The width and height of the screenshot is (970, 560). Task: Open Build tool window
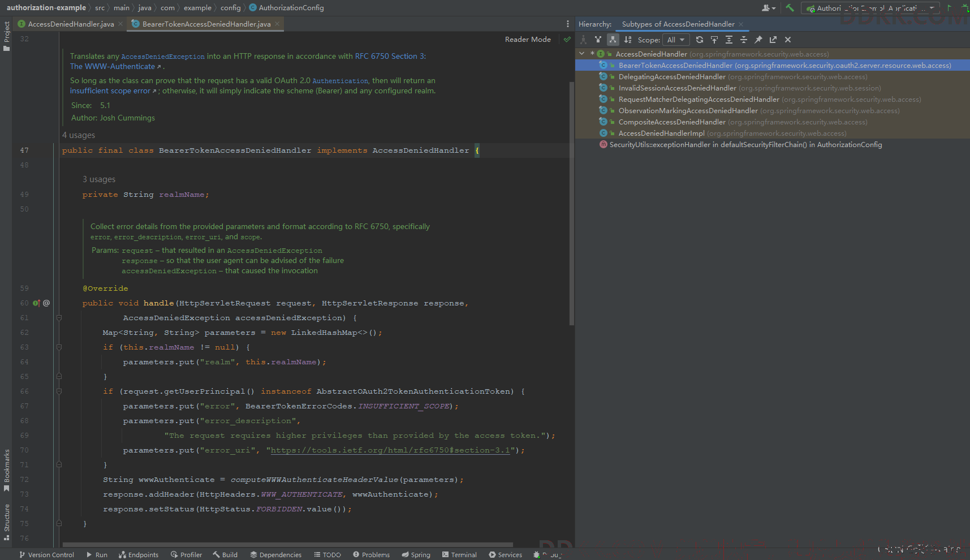(x=225, y=554)
